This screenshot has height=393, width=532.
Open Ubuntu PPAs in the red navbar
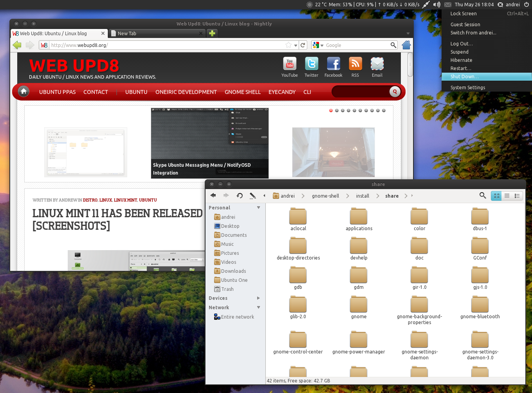[x=58, y=92]
